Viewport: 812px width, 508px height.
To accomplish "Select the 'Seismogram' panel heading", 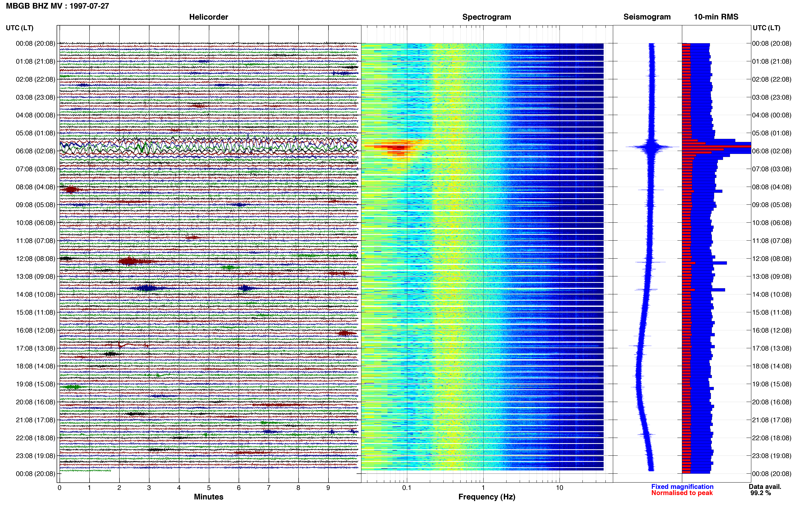I will tap(647, 17).
